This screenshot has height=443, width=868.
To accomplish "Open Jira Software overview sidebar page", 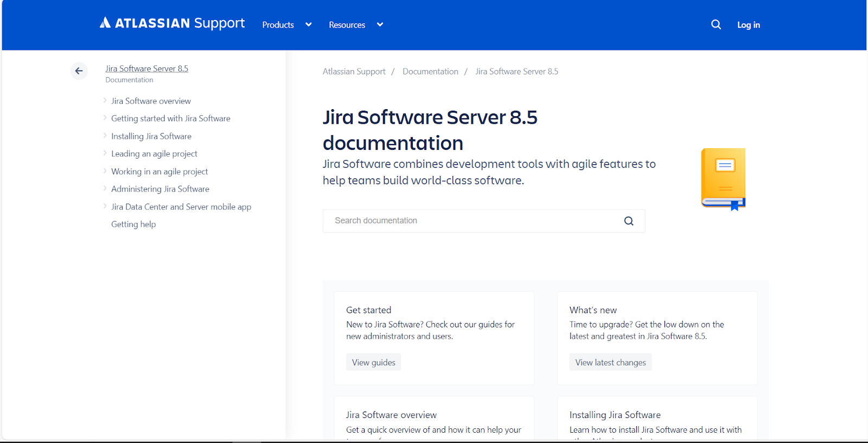I will tap(151, 101).
